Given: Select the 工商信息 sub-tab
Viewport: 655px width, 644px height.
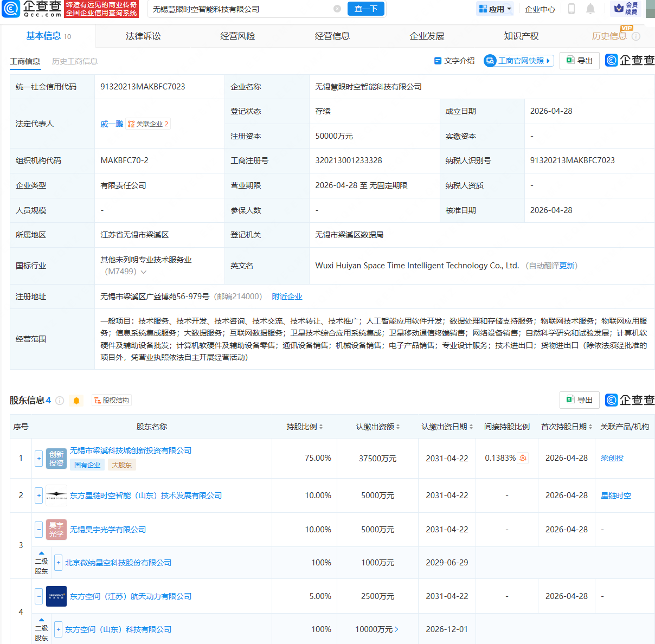Looking at the screenshot, I should (x=25, y=61).
